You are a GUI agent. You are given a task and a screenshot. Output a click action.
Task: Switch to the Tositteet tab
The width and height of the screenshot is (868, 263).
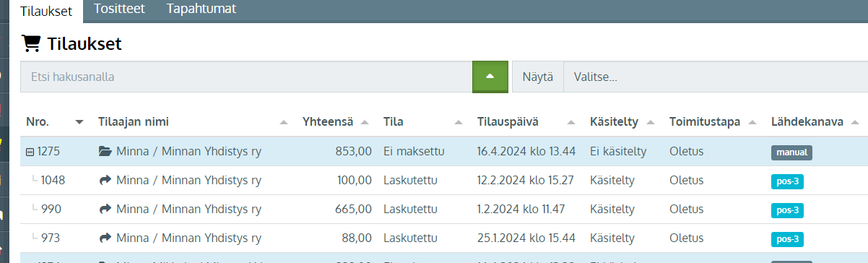[x=119, y=9]
